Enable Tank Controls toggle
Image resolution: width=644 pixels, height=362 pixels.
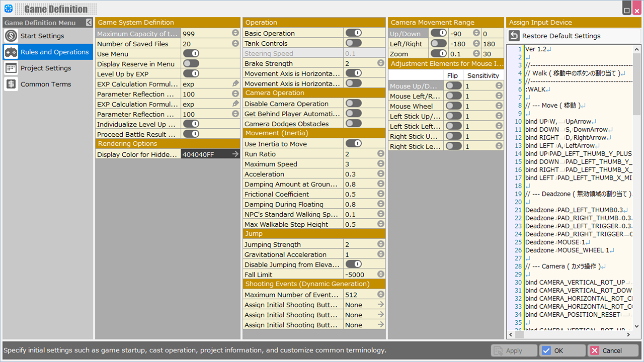pos(353,43)
